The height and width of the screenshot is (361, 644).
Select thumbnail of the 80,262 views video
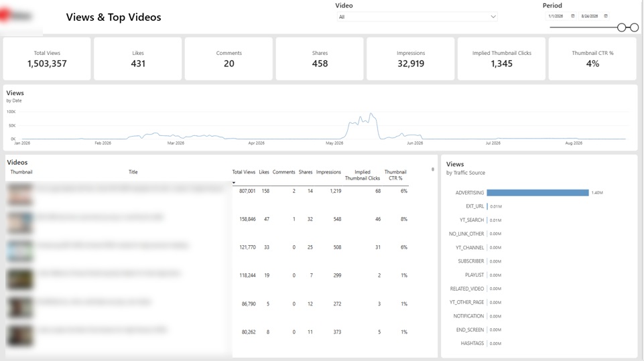[19, 336]
